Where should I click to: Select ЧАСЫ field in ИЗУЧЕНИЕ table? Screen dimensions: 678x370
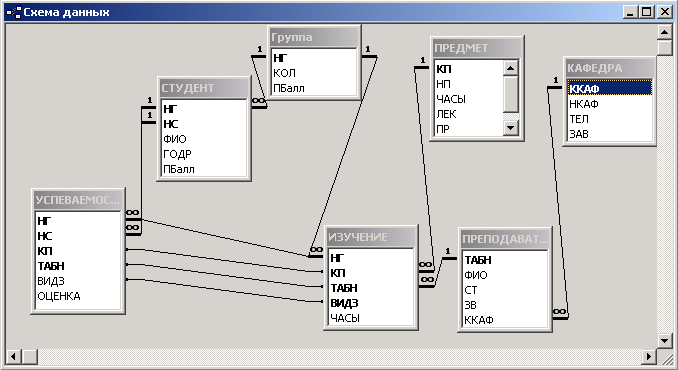(371, 318)
